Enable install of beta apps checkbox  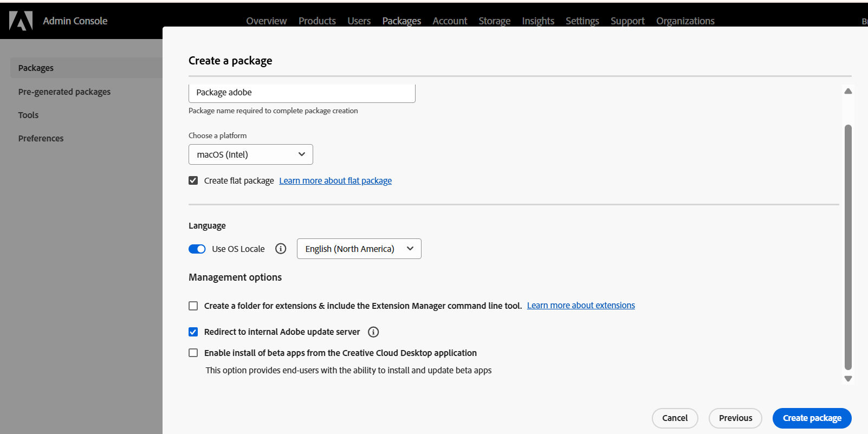tap(193, 353)
